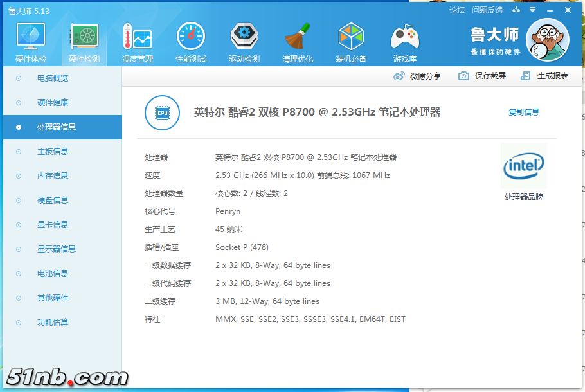Image resolution: width=585 pixels, height=392 pixels.
Task: Share via 微博分享
Action: 417,76
